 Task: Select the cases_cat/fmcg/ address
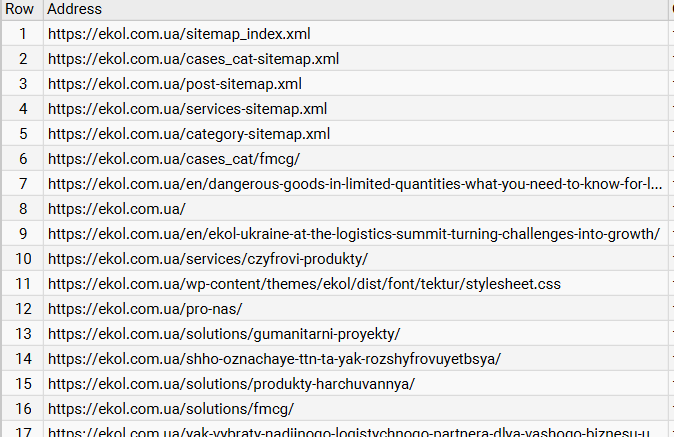click(173, 159)
